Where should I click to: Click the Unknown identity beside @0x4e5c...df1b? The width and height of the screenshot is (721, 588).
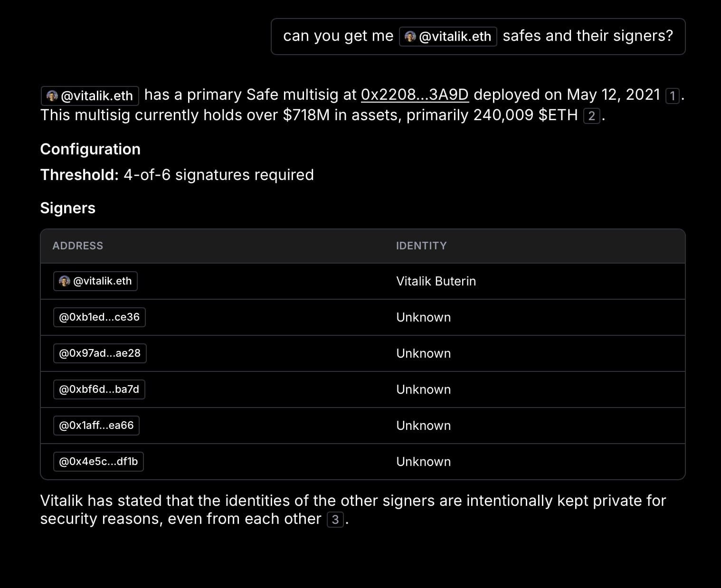(x=423, y=462)
